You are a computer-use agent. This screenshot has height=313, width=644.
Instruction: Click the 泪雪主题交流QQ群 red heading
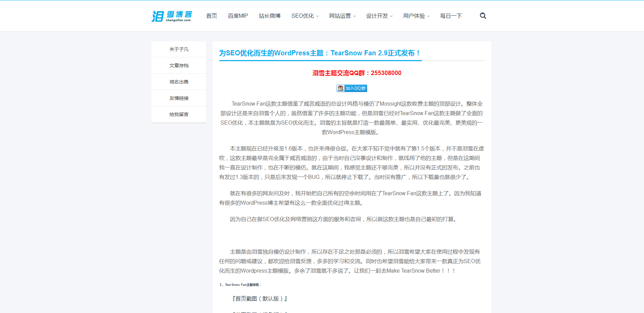click(x=357, y=73)
